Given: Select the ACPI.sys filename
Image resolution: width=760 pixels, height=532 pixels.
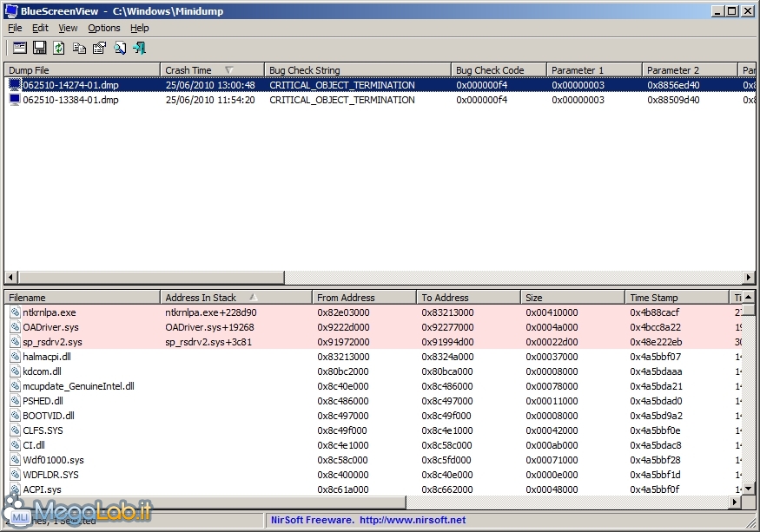Looking at the screenshot, I should pyautogui.click(x=43, y=489).
